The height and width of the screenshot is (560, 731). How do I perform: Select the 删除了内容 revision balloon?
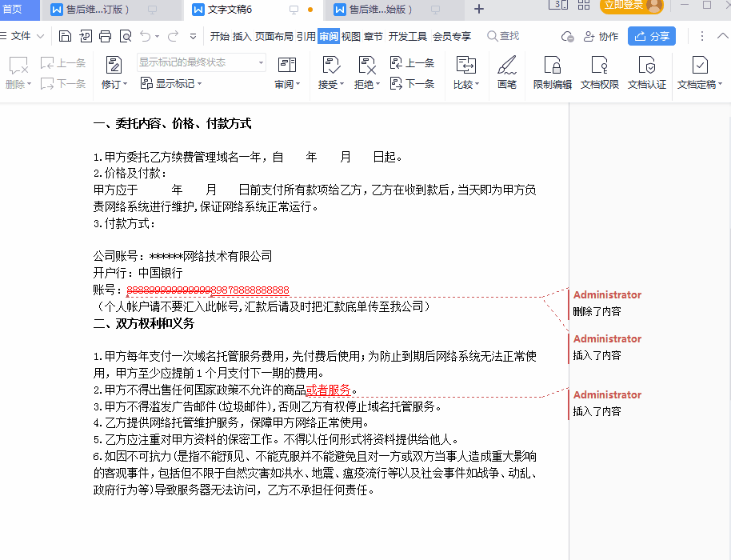606,303
